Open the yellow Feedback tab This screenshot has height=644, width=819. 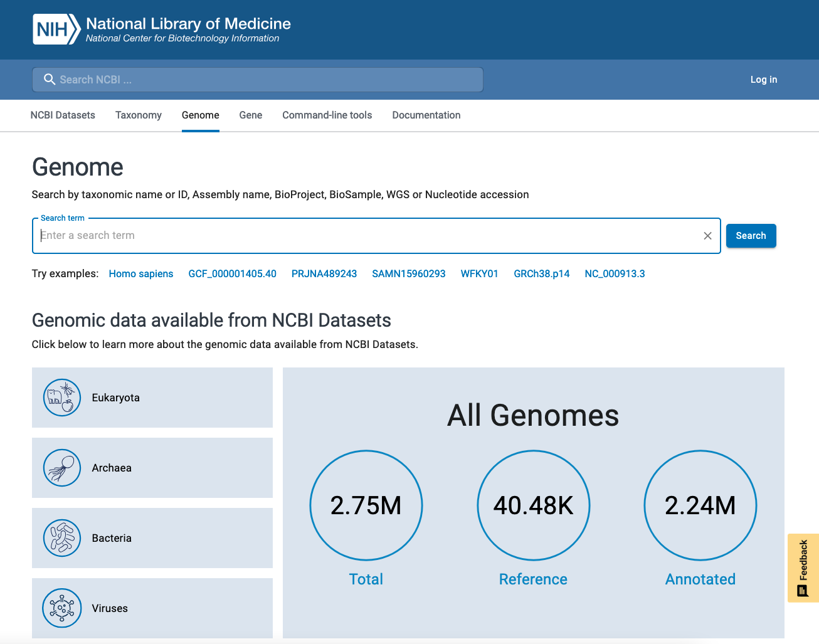[x=803, y=567]
